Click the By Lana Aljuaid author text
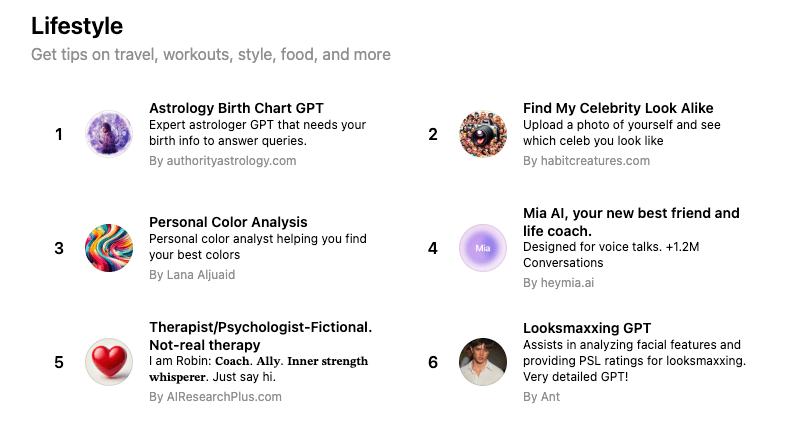 pyautogui.click(x=192, y=274)
